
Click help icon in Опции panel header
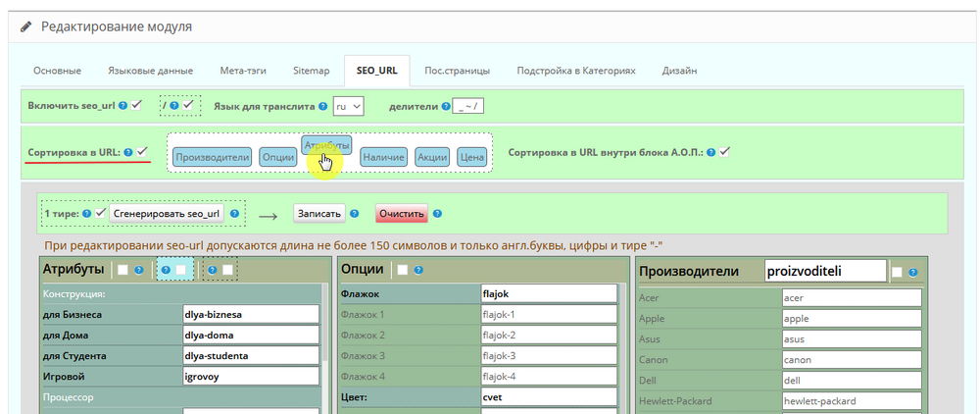tap(418, 269)
